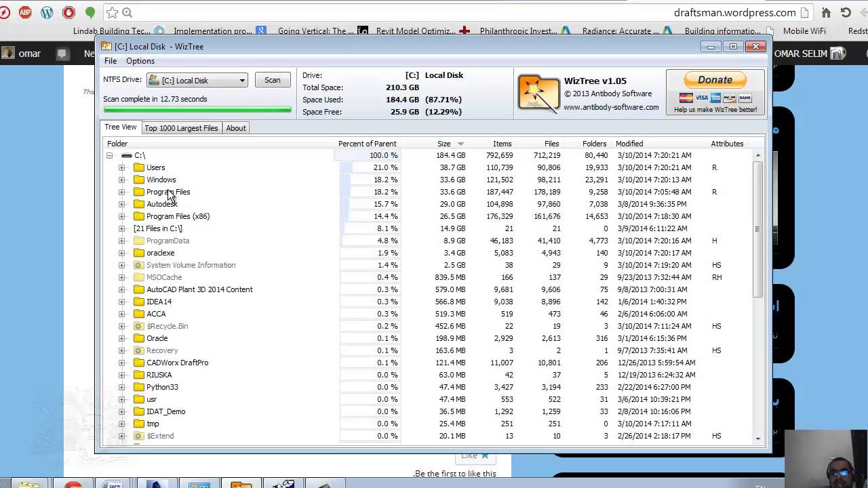Click the bookmark star icon
Image resolution: width=868 pixels, height=488 pixels.
click(x=112, y=12)
